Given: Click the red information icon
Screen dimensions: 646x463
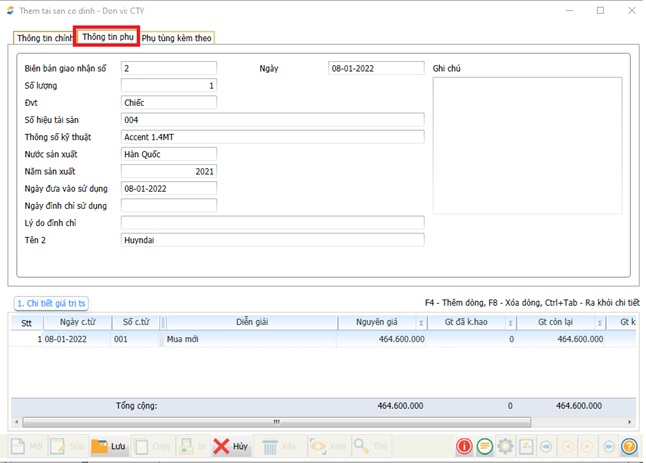Looking at the screenshot, I should point(464,447).
